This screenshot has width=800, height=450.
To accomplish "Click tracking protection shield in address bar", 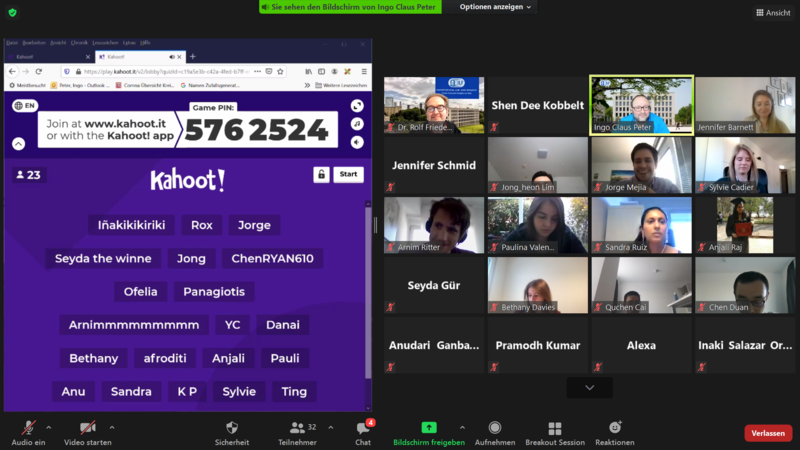I will click(67, 71).
